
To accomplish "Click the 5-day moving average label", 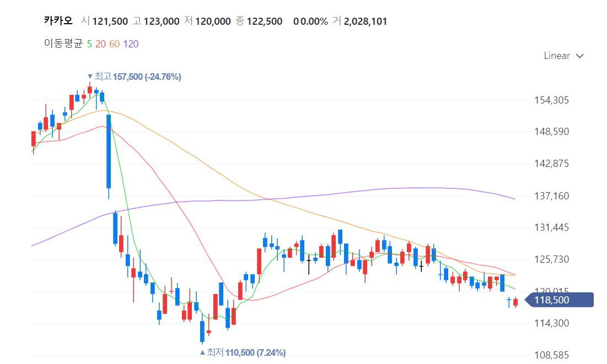I will [89, 44].
